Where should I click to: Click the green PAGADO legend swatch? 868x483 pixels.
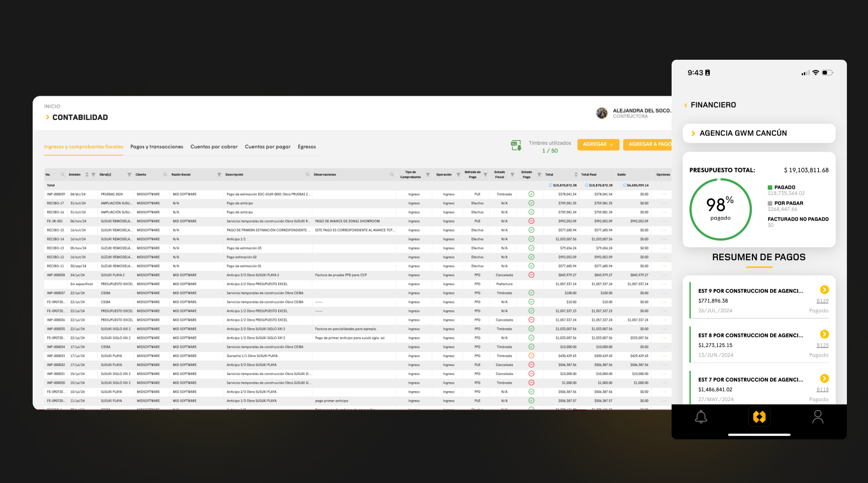pos(770,187)
